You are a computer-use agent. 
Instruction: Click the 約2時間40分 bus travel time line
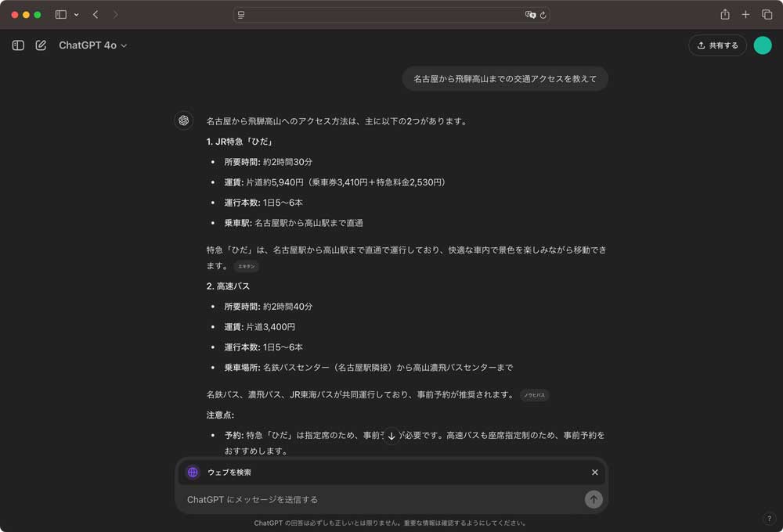pyautogui.click(x=268, y=307)
